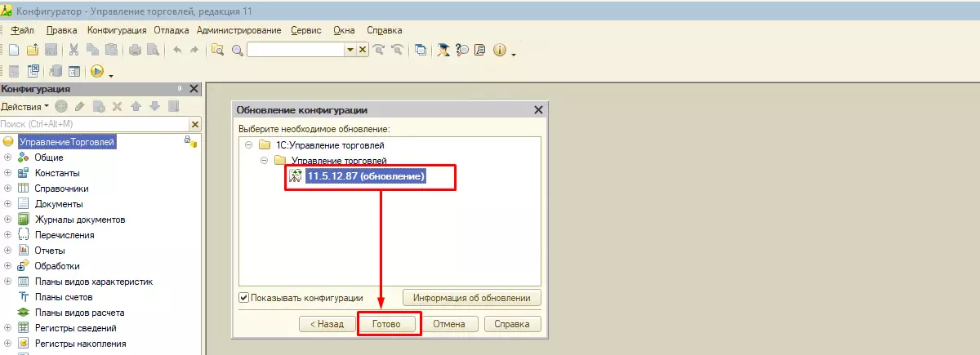Open the dropdown arrow next to debug play button
The height and width of the screenshot is (355, 980).
(x=110, y=75)
